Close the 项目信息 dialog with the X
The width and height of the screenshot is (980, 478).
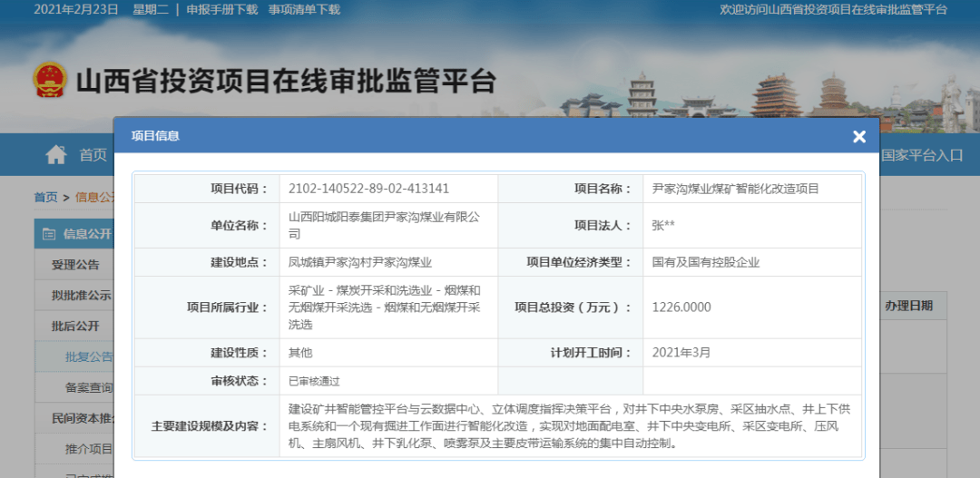858,137
